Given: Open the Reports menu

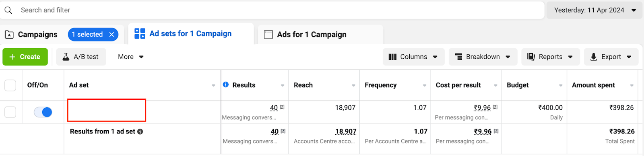Looking at the screenshot, I should point(550,57).
